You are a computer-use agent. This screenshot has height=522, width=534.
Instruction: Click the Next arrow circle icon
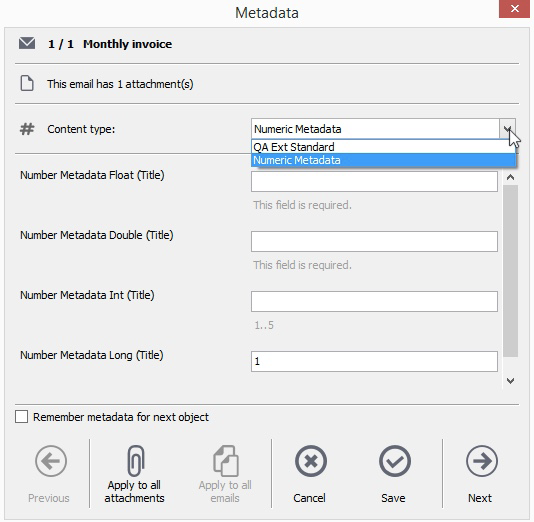(482, 461)
